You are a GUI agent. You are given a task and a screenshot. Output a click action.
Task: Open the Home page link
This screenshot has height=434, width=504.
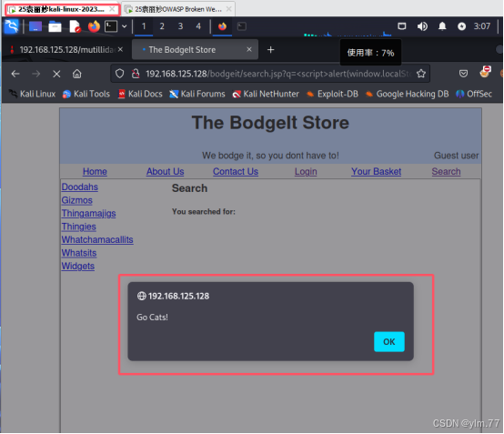(x=95, y=172)
